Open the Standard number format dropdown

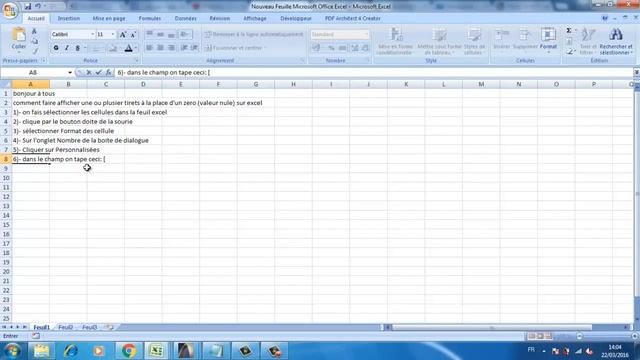366,35
